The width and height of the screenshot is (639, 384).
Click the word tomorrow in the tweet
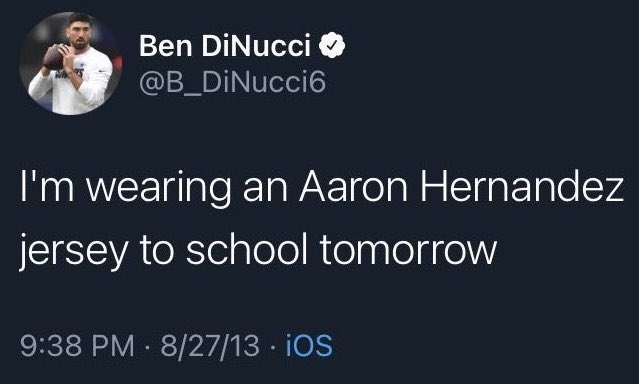coord(408,249)
